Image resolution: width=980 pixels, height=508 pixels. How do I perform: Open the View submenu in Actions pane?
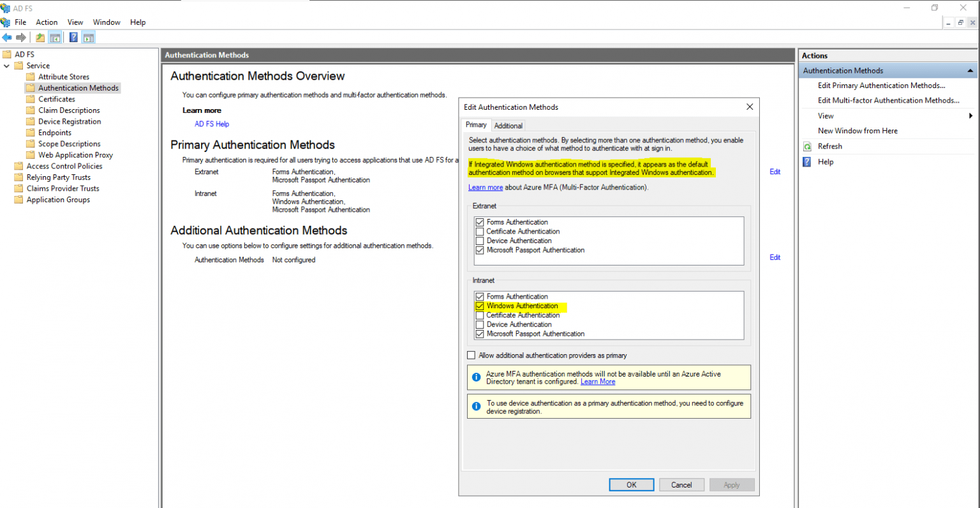click(825, 116)
